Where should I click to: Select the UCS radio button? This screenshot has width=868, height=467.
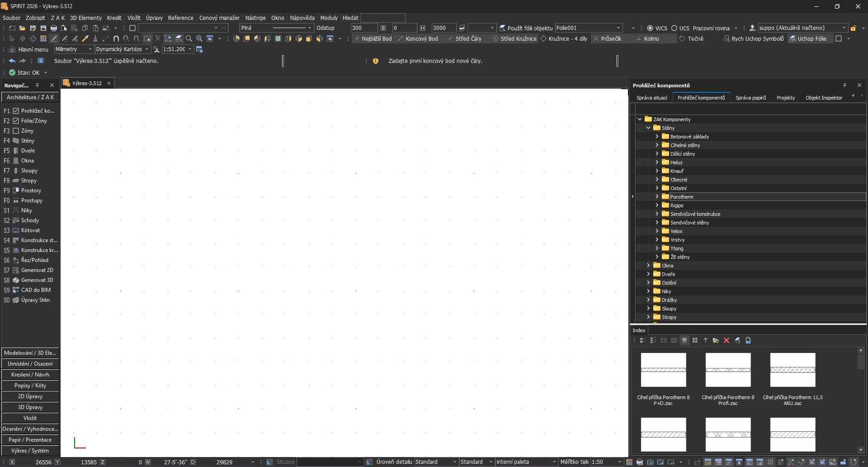pos(674,28)
